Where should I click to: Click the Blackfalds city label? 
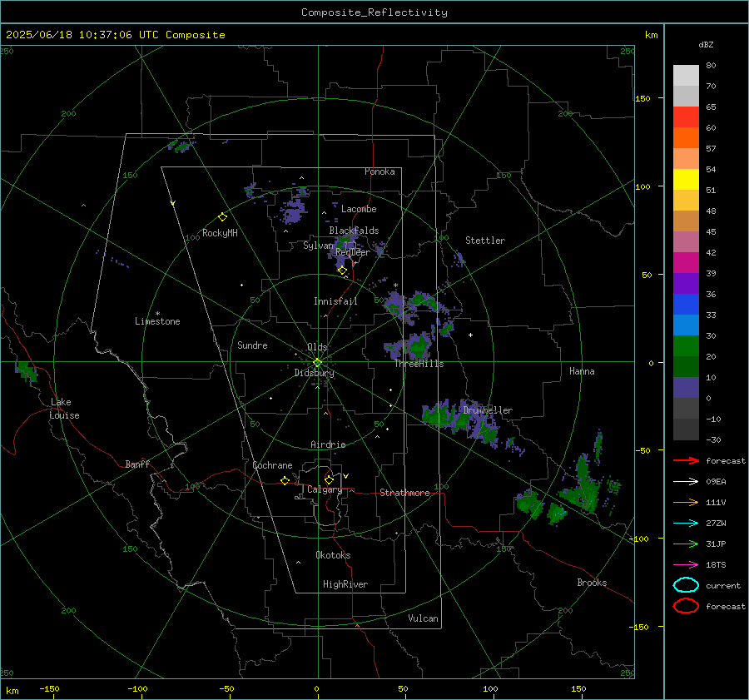[x=354, y=231]
